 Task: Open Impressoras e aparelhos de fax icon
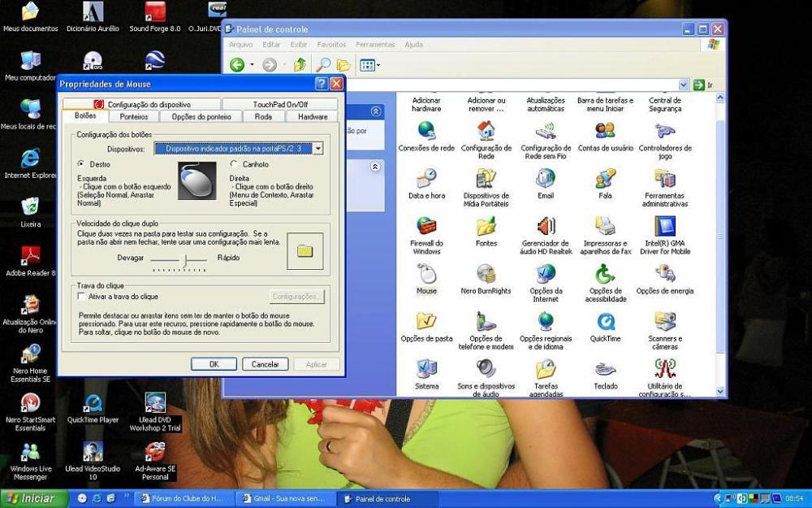tap(605, 227)
